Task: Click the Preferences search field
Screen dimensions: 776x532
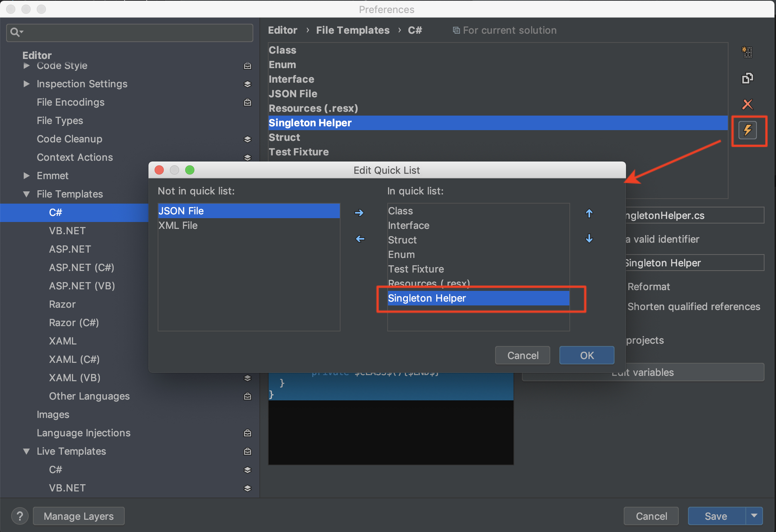Action: click(130, 33)
